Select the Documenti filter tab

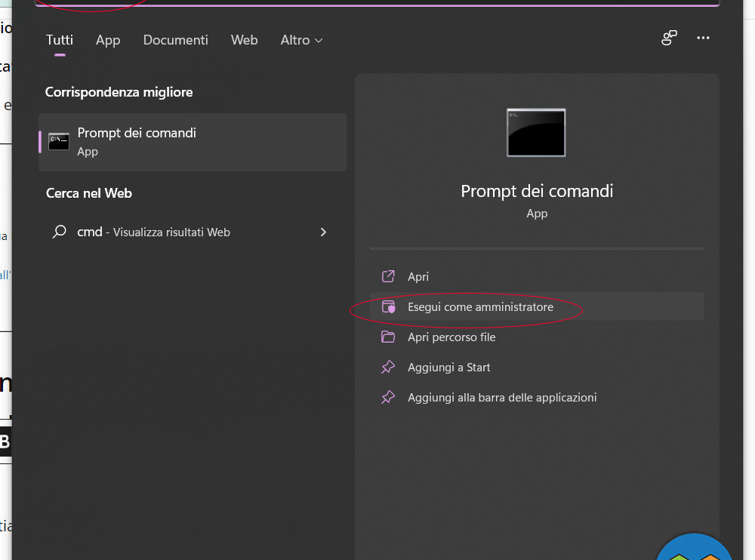point(175,40)
